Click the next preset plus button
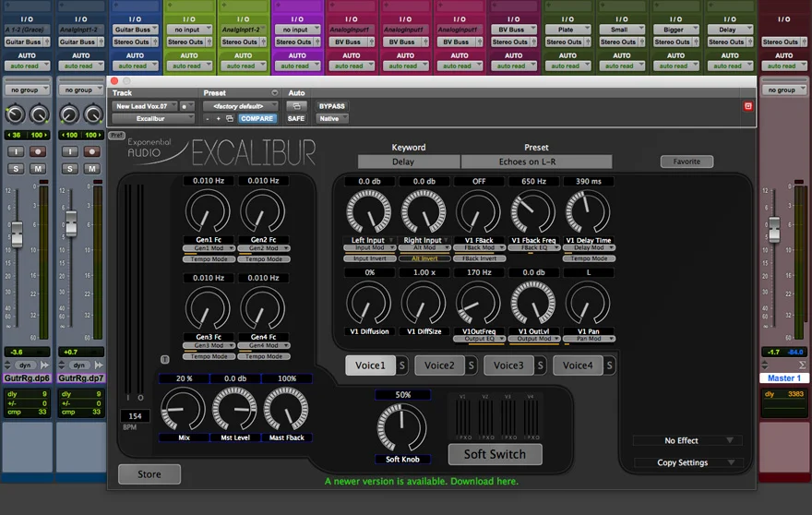Image resolution: width=812 pixels, height=515 pixels. click(x=218, y=119)
